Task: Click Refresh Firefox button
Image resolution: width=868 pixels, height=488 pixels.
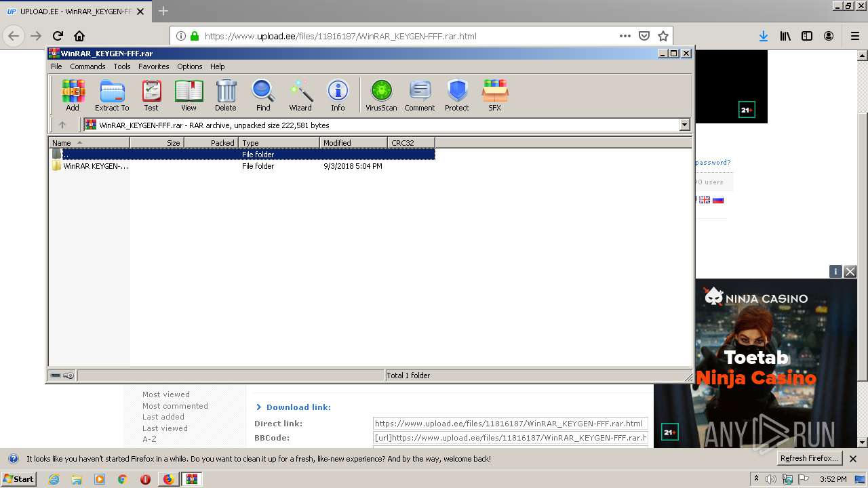Action: coord(810,458)
